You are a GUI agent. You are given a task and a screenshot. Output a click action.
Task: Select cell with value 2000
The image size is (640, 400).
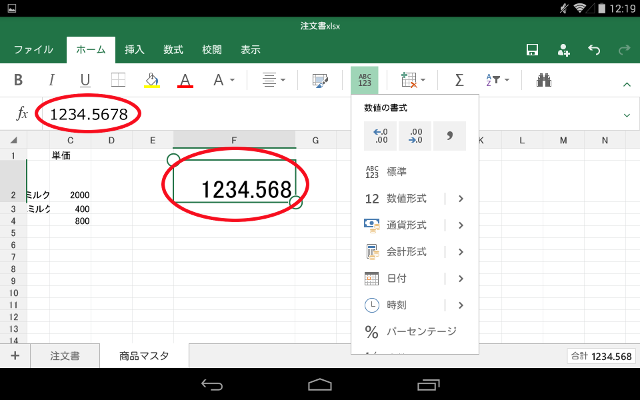tap(70, 181)
